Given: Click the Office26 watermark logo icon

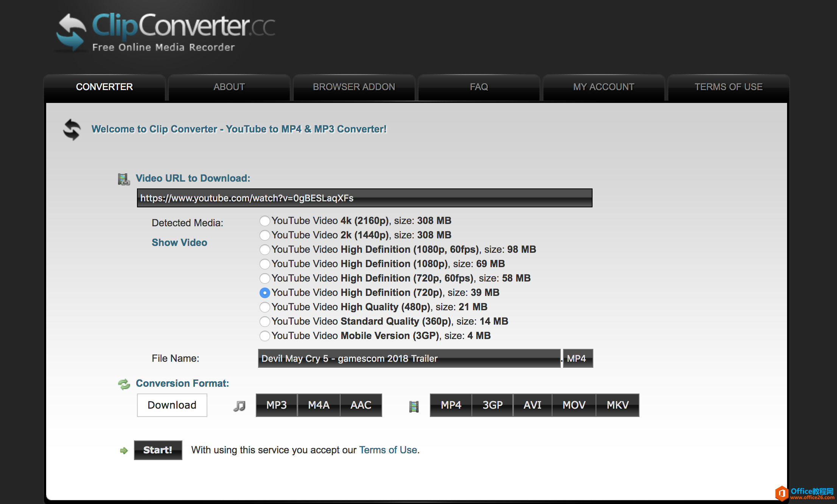Looking at the screenshot, I should click(782, 493).
